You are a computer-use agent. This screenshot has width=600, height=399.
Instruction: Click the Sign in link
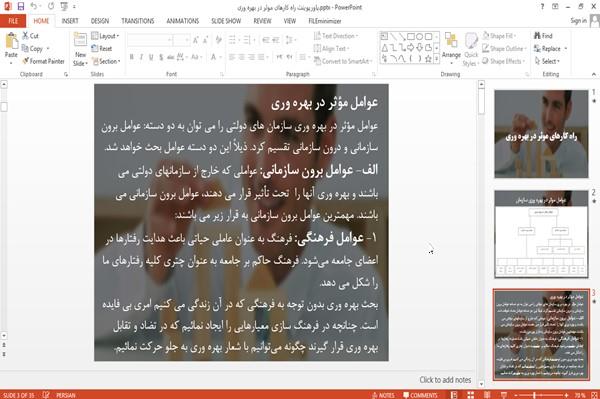tap(578, 21)
